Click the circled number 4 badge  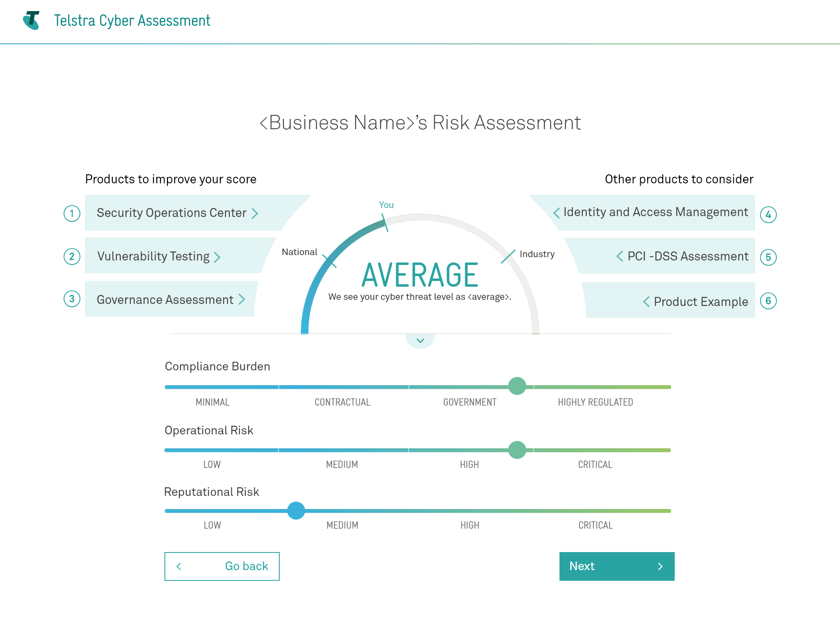[x=768, y=215]
